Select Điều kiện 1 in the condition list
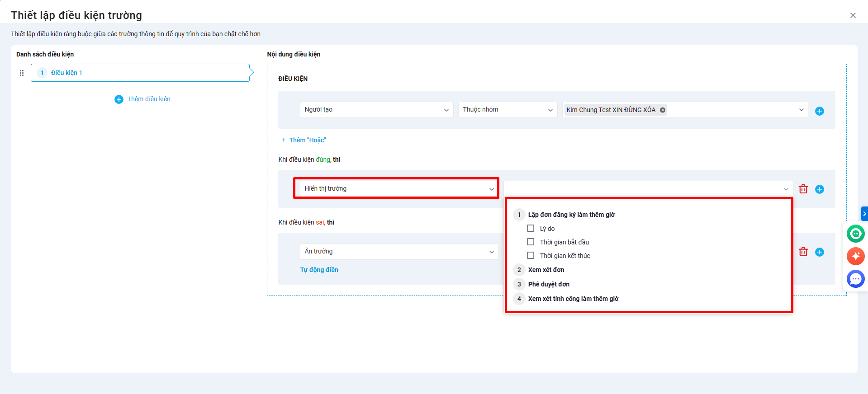Viewport: 868px width, 394px height. click(x=140, y=73)
